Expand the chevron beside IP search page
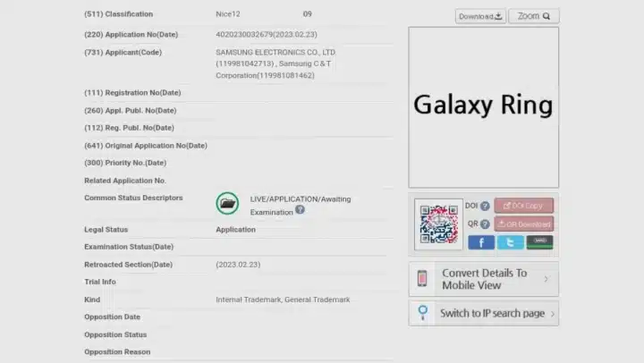This screenshot has width=644, height=363. coord(553,314)
